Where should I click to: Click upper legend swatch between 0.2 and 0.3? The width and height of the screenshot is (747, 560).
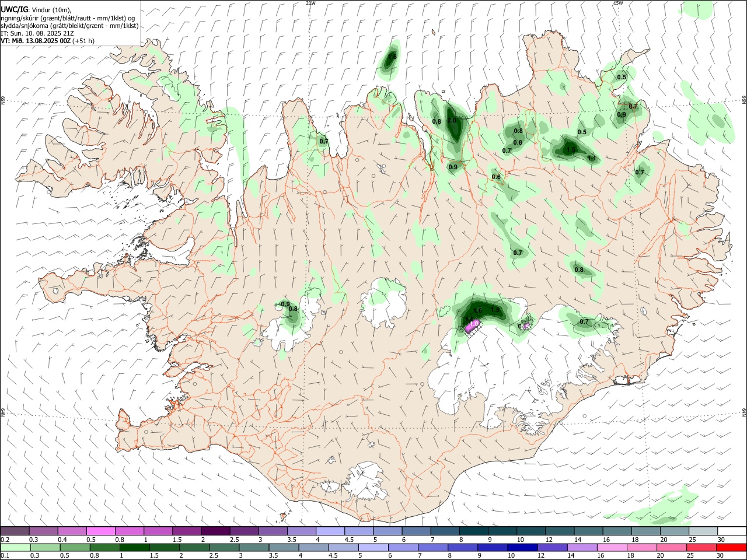click(15, 531)
